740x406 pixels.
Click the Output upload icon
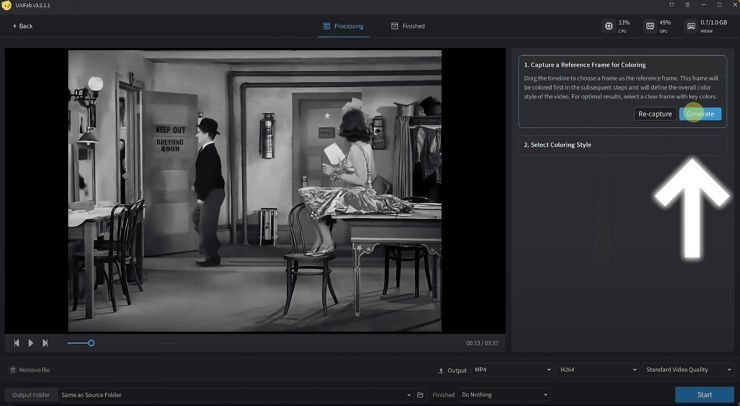coord(441,371)
